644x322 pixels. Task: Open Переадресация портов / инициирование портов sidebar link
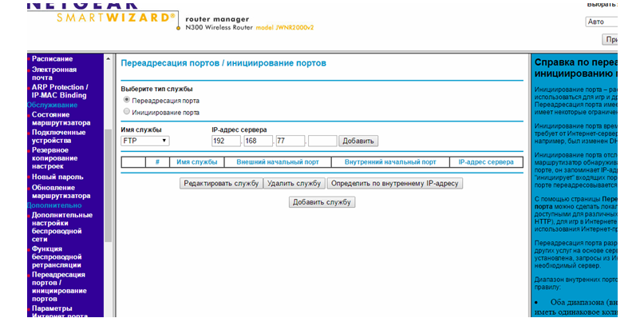tap(59, 287)
